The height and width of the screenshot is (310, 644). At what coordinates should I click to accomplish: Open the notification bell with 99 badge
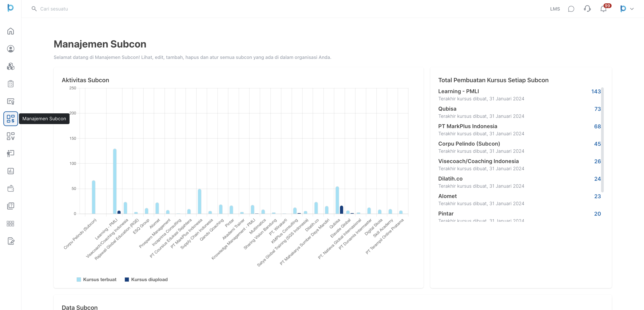(x=603, y=9)
